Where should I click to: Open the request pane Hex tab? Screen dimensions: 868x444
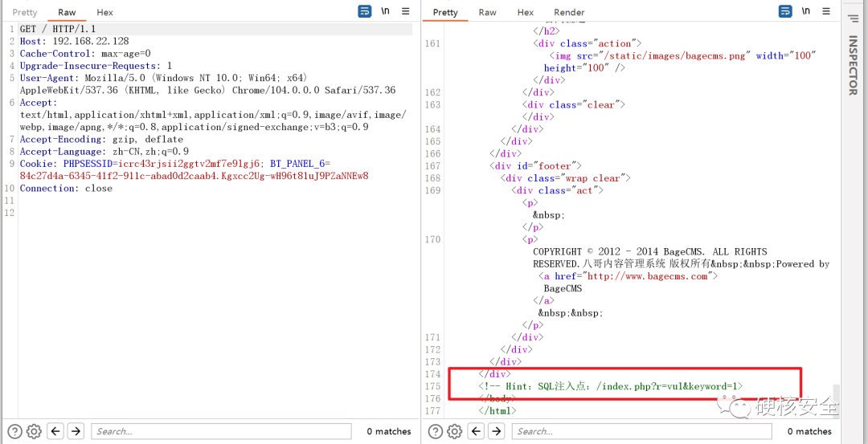[x=104, y=12]
